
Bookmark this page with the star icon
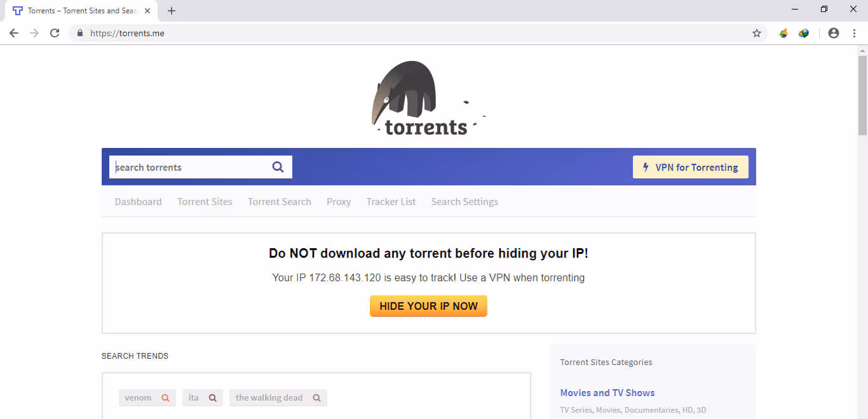click(x=756, y=33)
